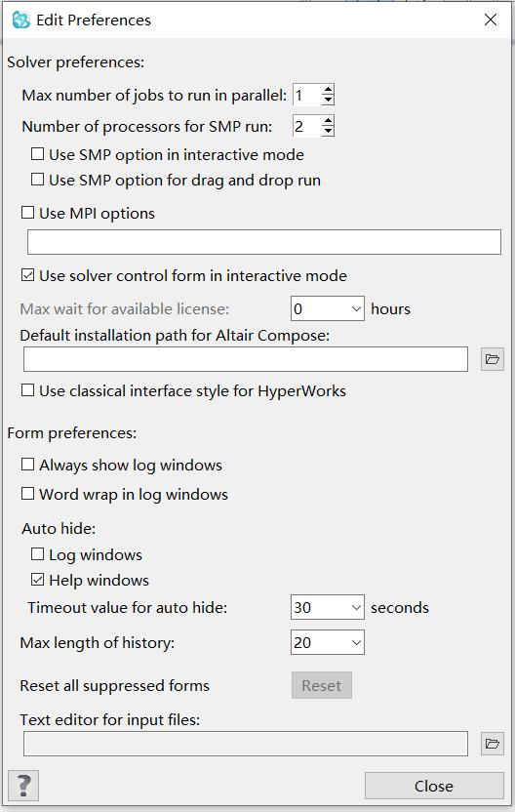515x812 pixels.
Task: Click the Edit Preferences app icon
Action: [21, 20]
